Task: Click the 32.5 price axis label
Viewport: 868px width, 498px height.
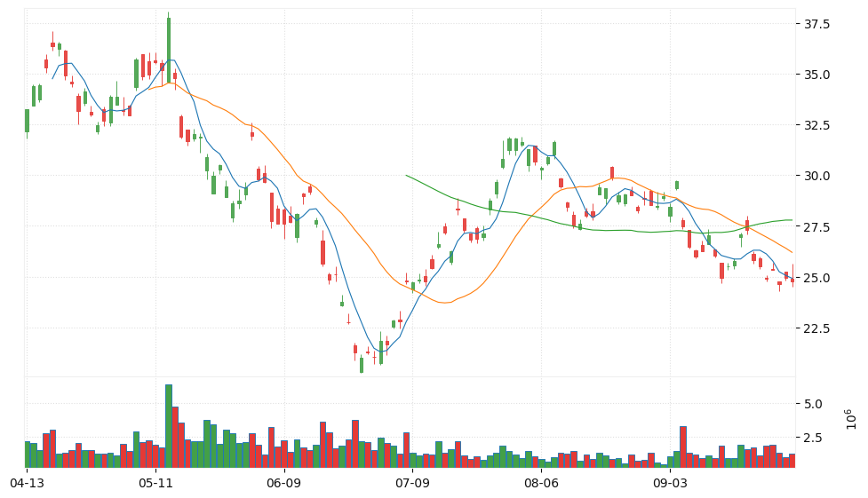Action: click(x=816, y=125)
